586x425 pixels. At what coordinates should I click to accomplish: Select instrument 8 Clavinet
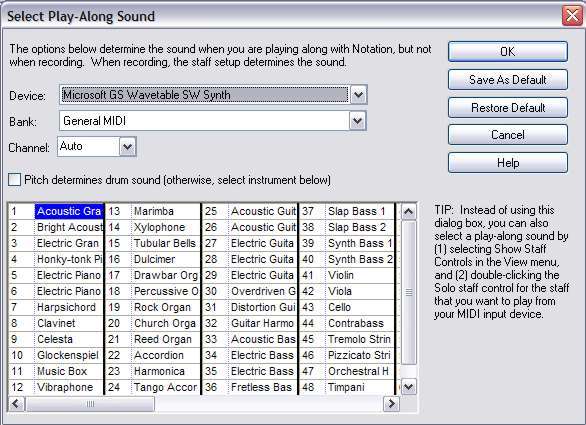tap(69, 323)
